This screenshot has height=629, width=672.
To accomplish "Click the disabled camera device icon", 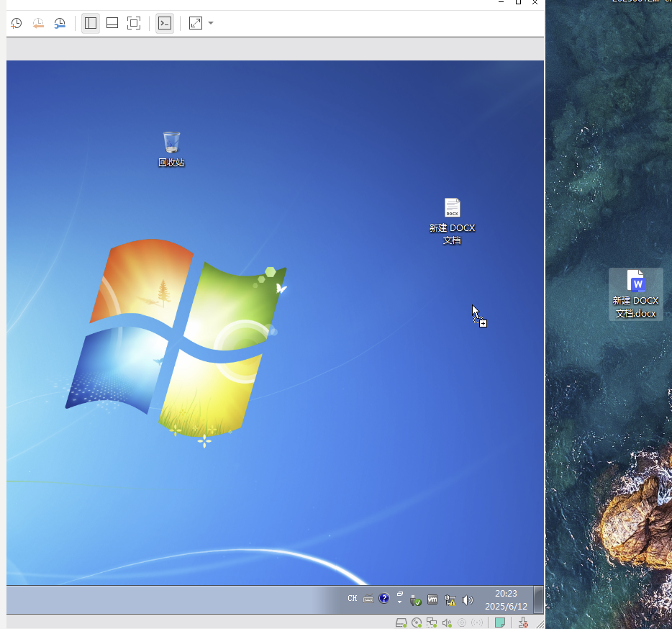I will [x=462, y=623].
